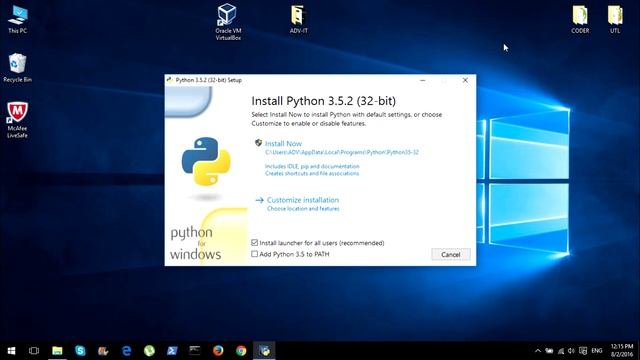Select Oracle VM VirtualBox shortcut
This screenshot has width=640, height=360.
click(228, 22)
